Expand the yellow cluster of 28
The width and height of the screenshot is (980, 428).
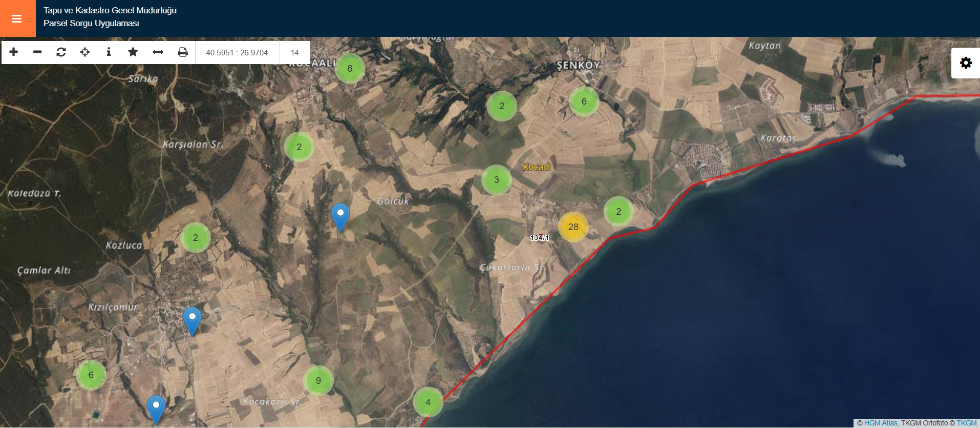click(573, 227)
